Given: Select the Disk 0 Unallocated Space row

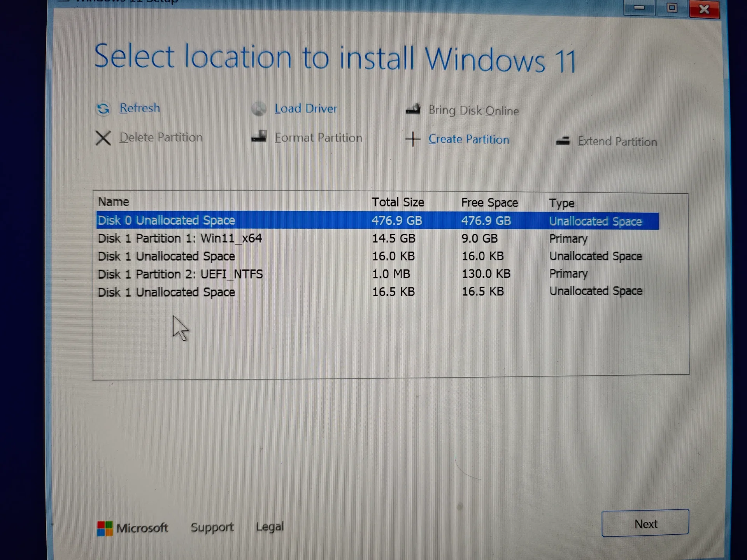Looking at the screenshot, I should tap(377, 220).
